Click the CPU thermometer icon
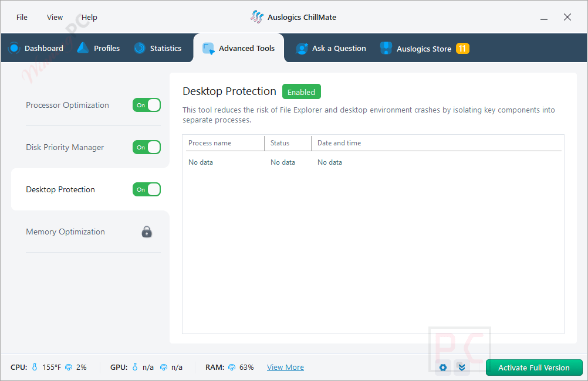 [35, 367]
